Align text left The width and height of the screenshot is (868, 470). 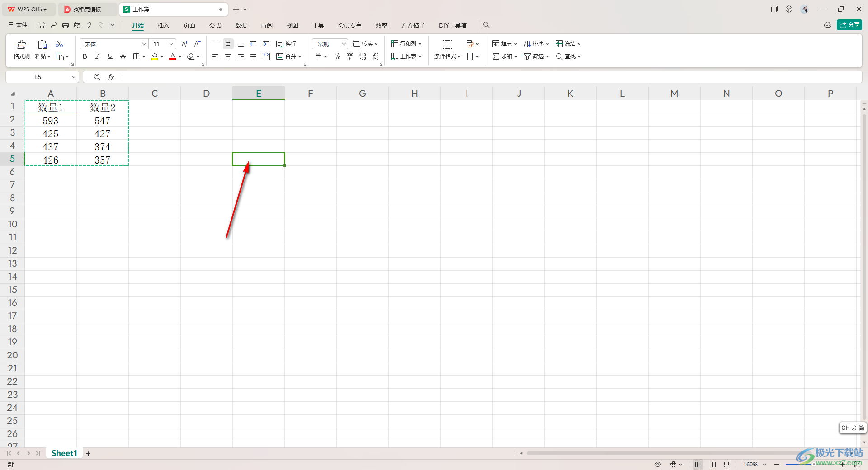tap(216, 56)
